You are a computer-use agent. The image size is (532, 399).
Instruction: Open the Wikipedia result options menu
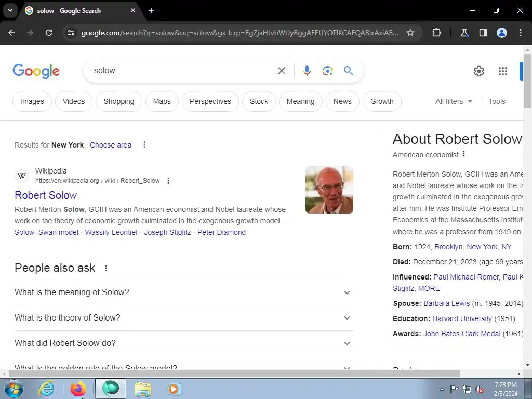[x=168, y=180]
